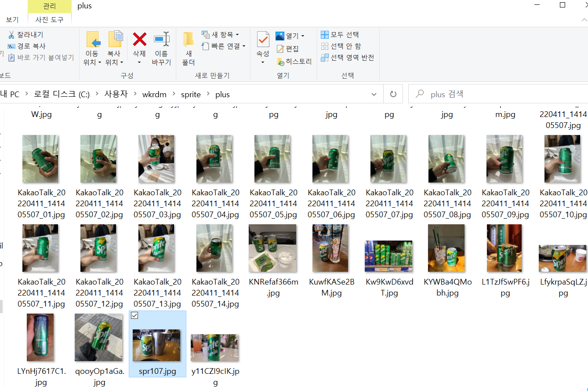Click the file name 'spr107.jpg'
The width and height of the screenshot is (588, 391).
click(157, 371)
